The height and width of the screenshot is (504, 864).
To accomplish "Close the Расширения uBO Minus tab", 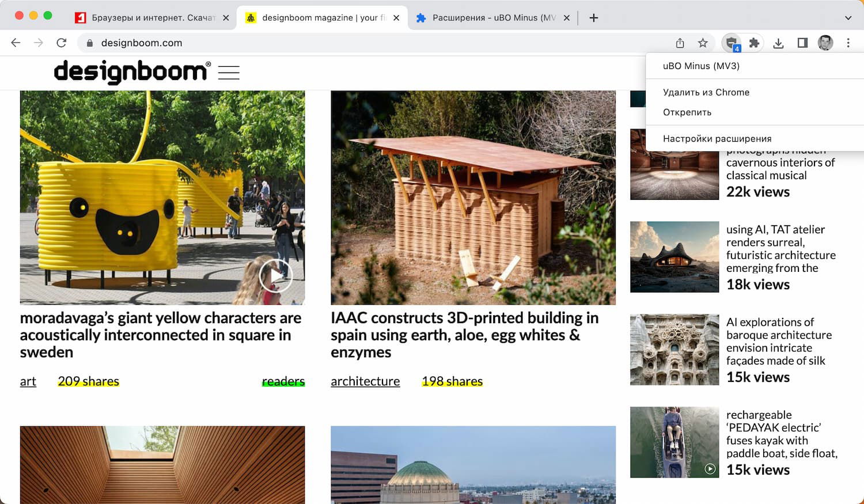I will coord(567,18).
